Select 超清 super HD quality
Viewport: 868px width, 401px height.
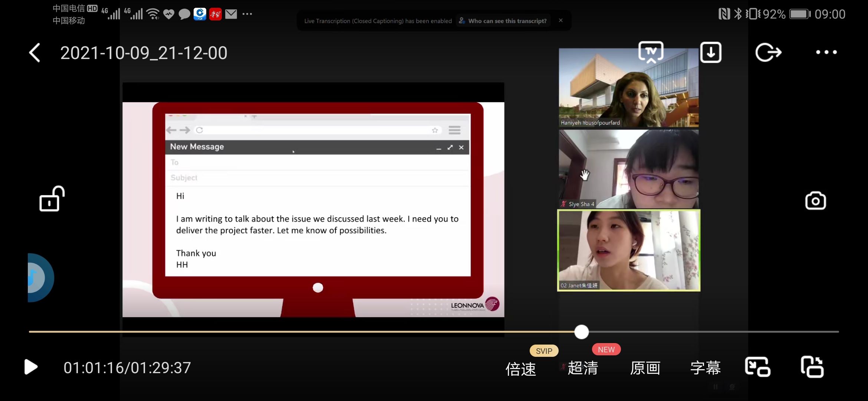583,368
